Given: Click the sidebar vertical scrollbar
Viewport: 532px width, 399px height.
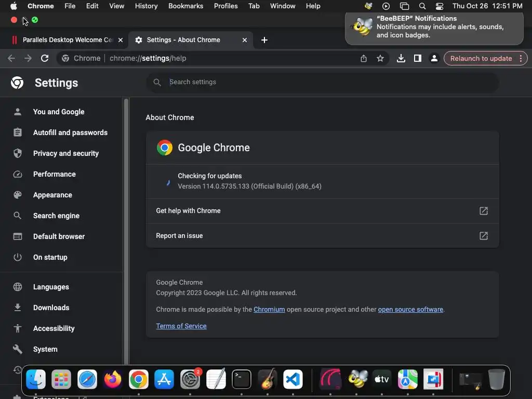Looking at the screenshot, I should (x=126, y=231).
